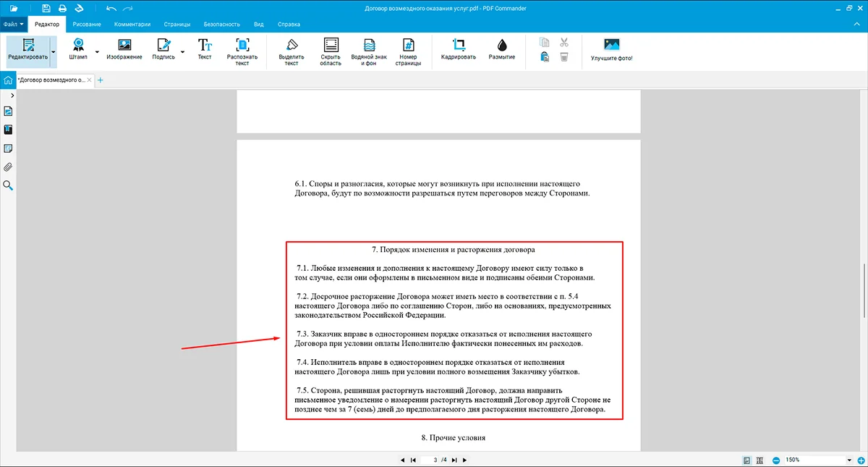Jump to the first page
Viewport: 868px width, 467px height.
pos(413,460)
